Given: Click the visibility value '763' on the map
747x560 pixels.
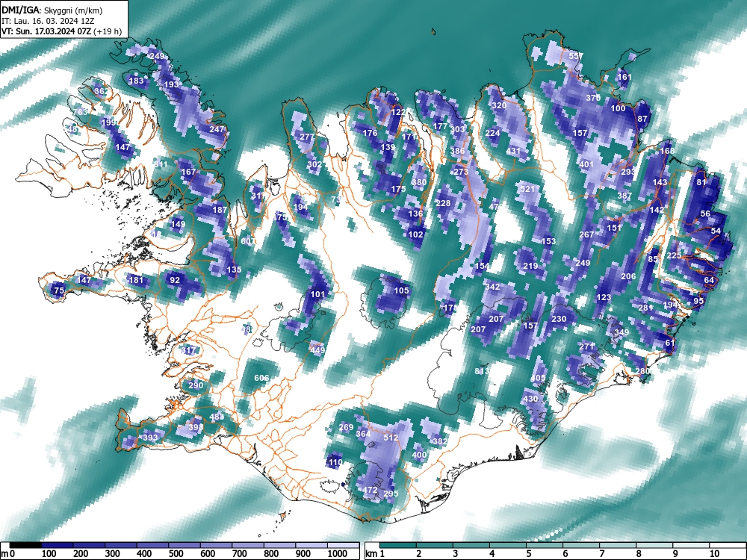Looking at the screenshot, I should [81, 112].
